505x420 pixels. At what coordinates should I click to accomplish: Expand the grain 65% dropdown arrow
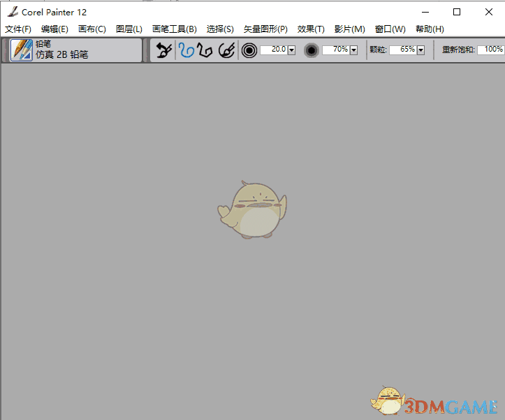pos(420,50)
